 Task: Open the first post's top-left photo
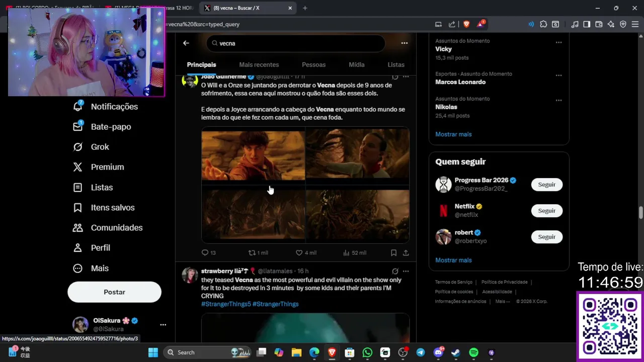point(253,154)
